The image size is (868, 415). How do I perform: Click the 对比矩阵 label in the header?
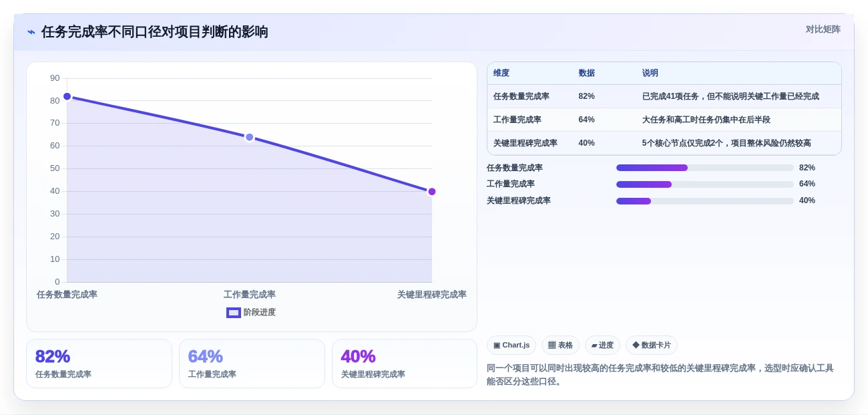(823, 29)
